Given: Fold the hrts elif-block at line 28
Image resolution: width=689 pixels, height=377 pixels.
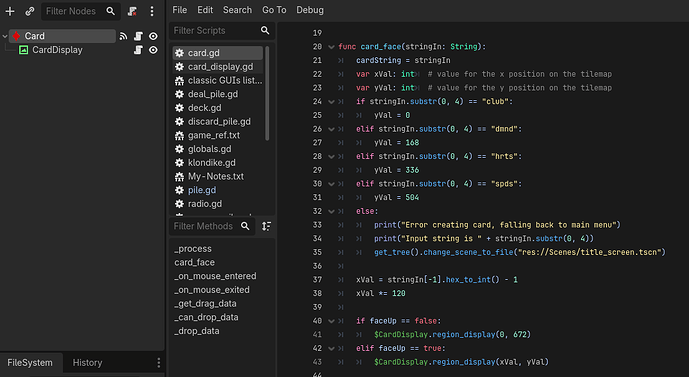Looking at the screenshot, I should [331, 156].
